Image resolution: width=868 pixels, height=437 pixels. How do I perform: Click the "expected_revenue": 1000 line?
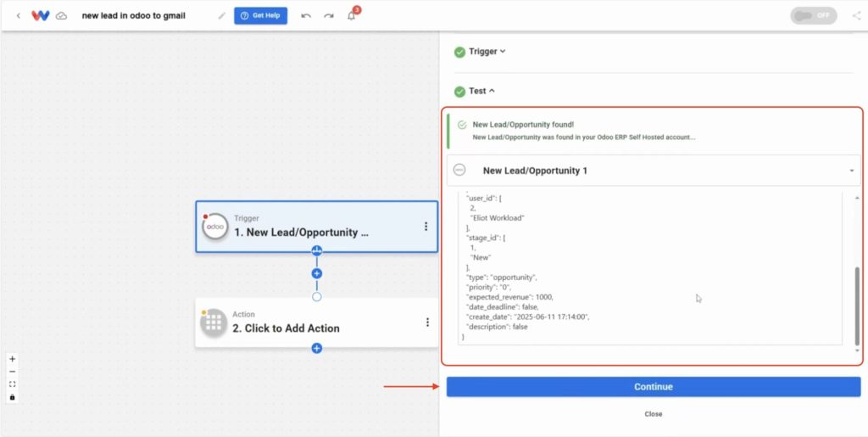[x=509, y=297]
